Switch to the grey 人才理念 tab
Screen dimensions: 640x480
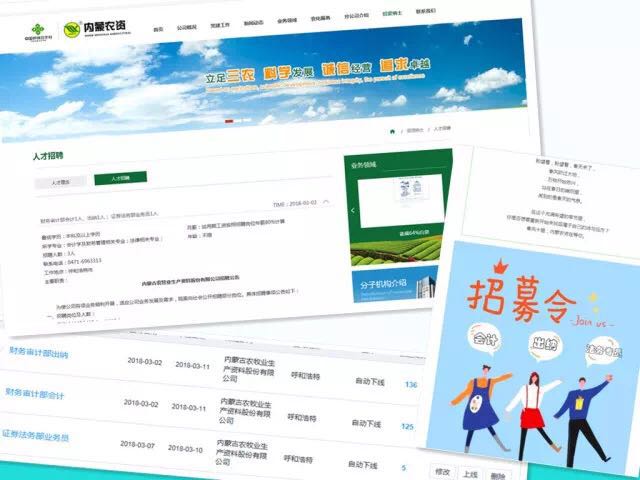60,182
